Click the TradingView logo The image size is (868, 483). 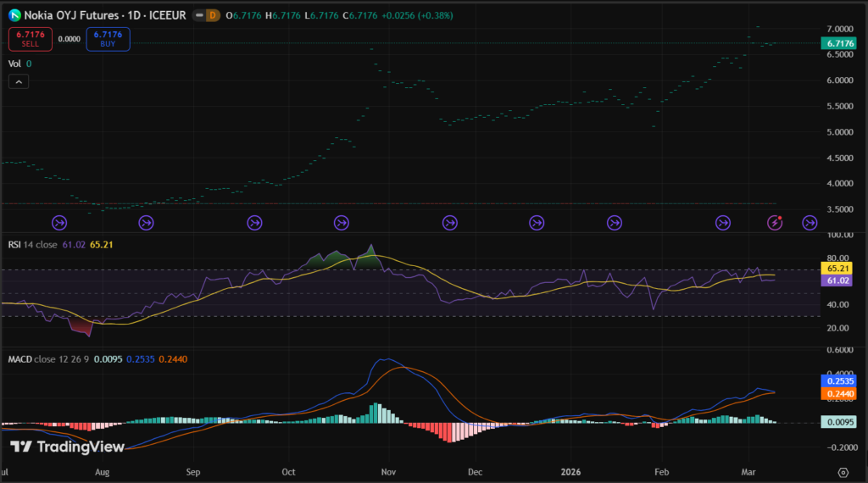coord(68,447)
